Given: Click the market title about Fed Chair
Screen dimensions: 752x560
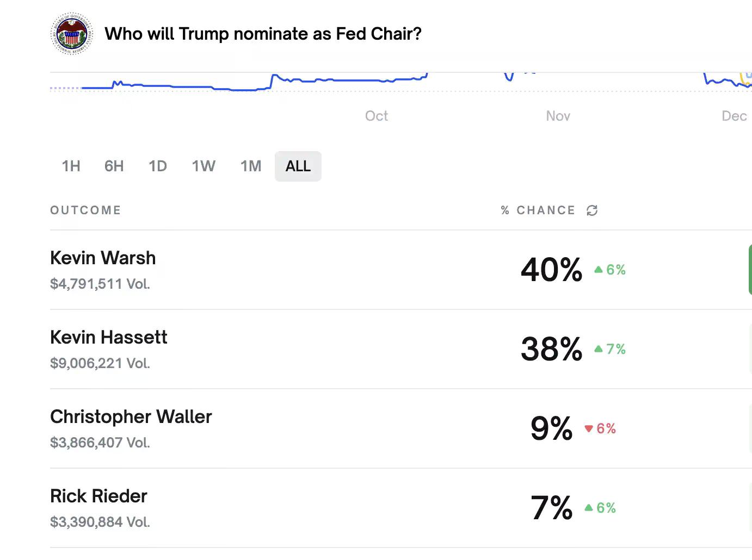Looking at the screenshot, I should pos(263,34).
